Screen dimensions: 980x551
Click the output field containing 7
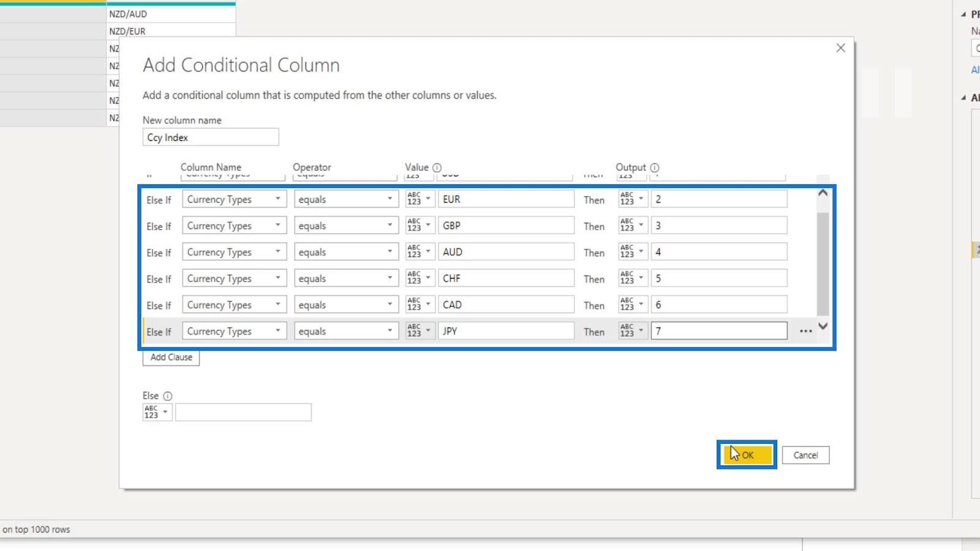coord(719,331)
